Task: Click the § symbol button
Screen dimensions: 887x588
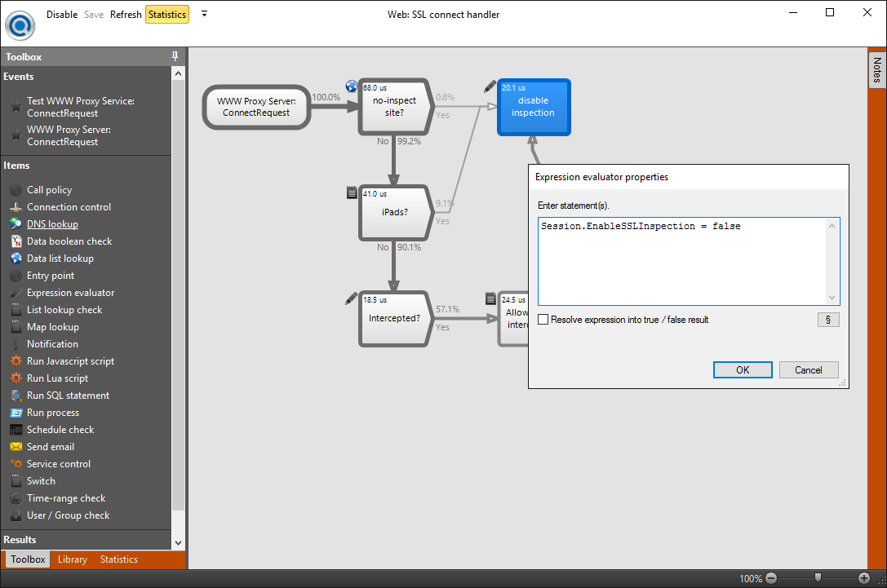Action: click(x=828, y=320)
